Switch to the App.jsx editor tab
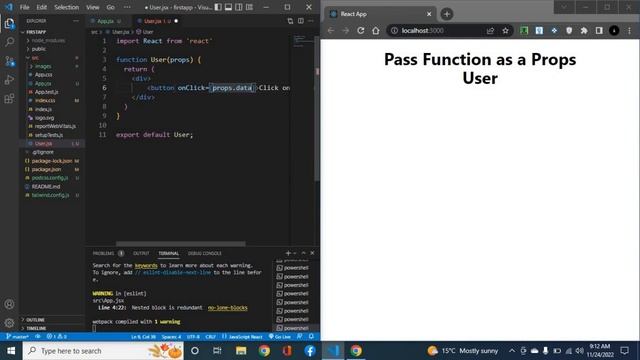 click(x=105, y=21)
